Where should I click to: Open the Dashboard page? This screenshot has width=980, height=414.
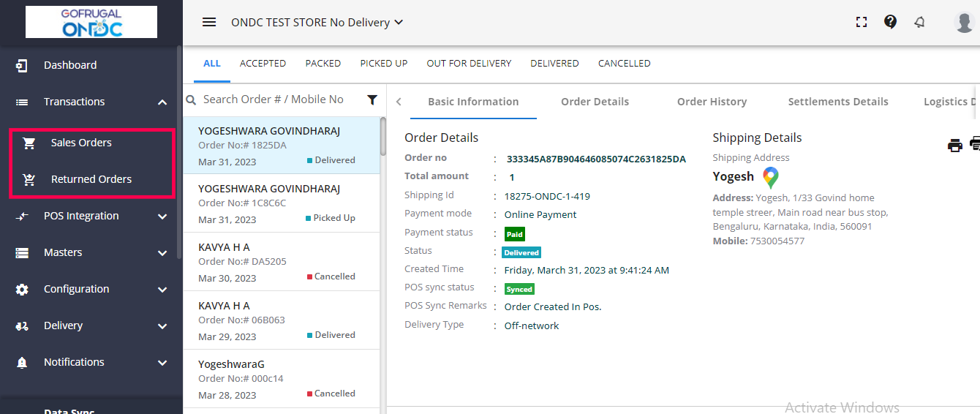70,65
